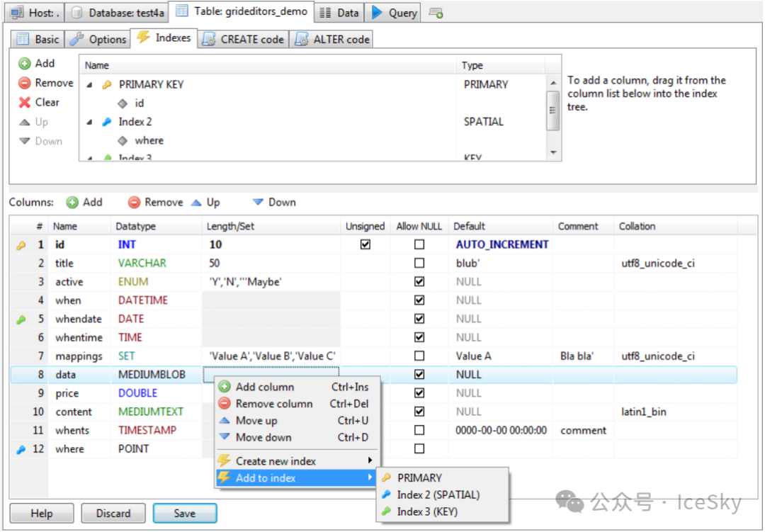Collapse the Index 2 tree node
This screenshot has height=532, width=765.
(89, 122)
